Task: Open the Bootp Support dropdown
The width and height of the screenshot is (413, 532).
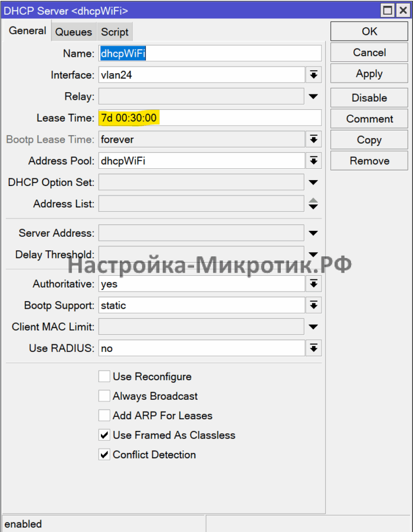Action: click(x=314, y=305)
